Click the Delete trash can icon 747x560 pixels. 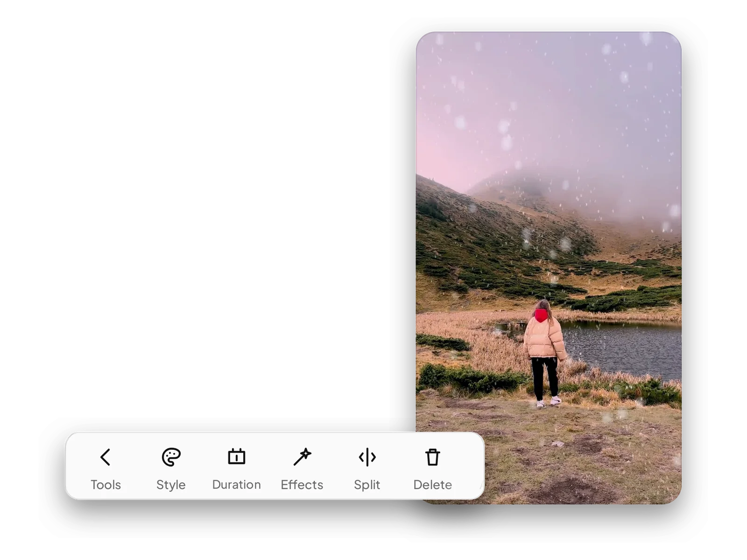tap(433, 457)
